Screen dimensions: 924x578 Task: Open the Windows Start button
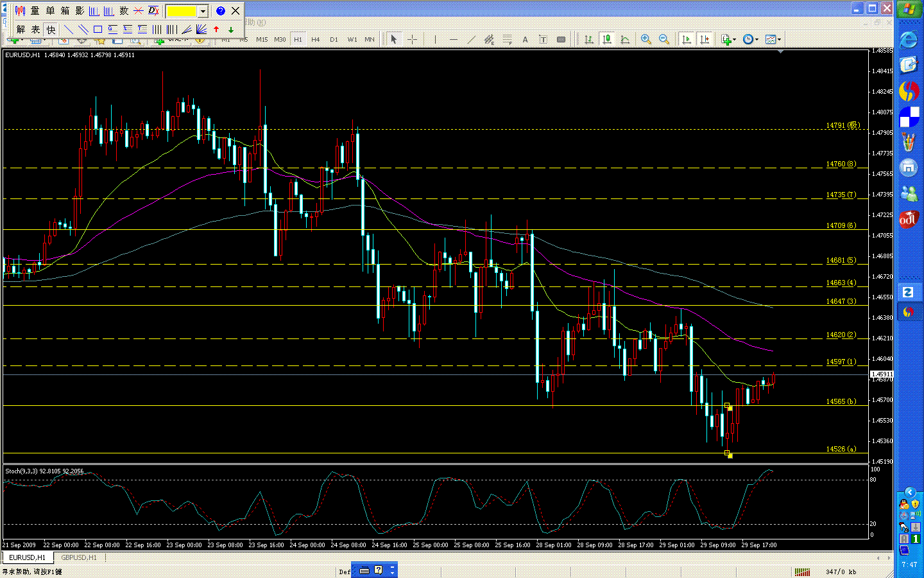coord(909,10)
